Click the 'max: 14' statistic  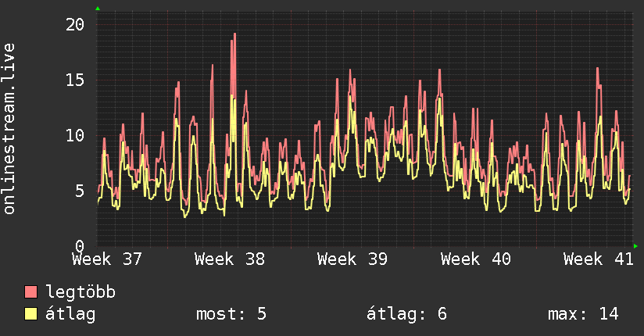point(583,314)
